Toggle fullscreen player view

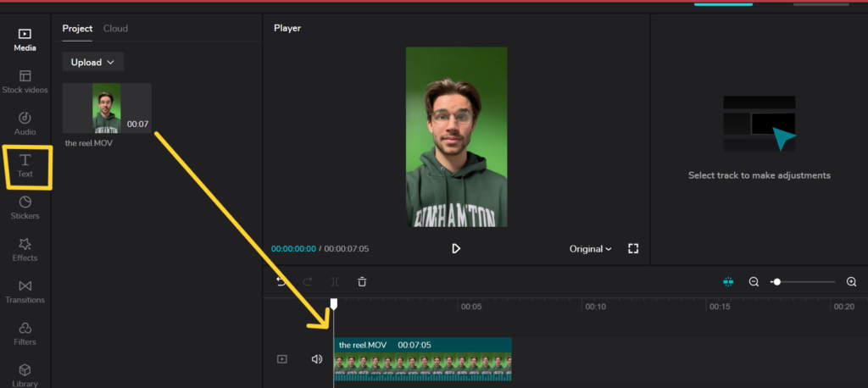(x=632, y=249)
